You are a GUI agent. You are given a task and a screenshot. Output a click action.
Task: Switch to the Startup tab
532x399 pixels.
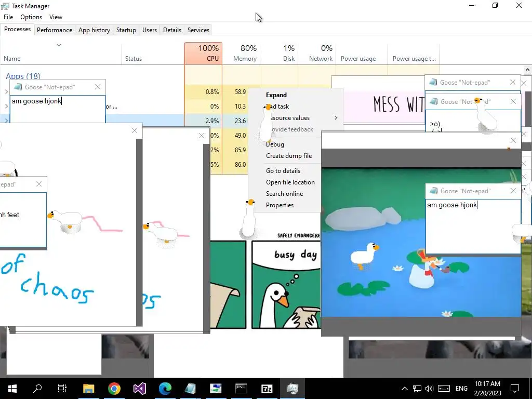pyautogui.click(x=126, y=30)
